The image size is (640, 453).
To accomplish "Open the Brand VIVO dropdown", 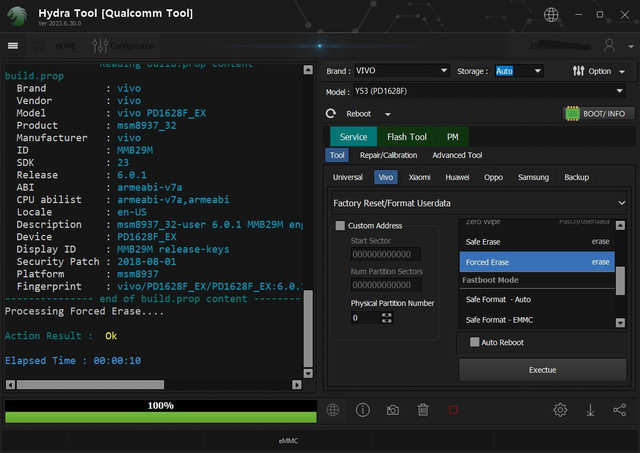I will pyautogui.click(x=401, y=71).
